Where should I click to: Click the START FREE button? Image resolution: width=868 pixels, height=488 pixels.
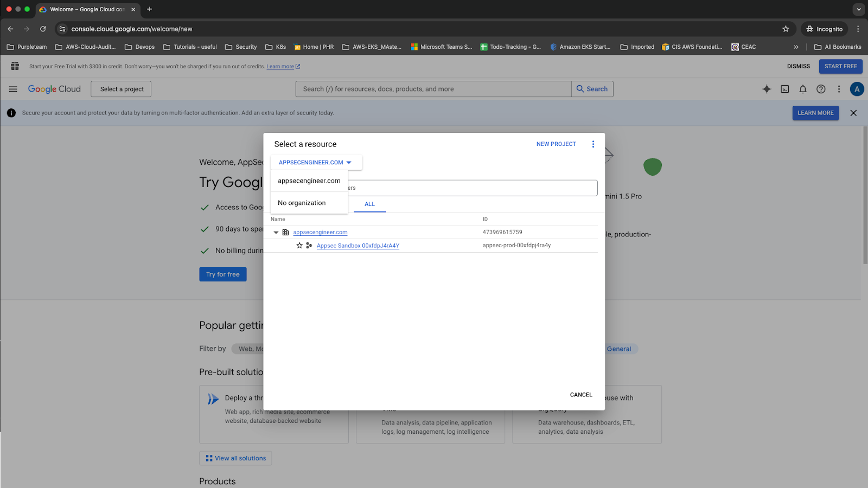click(x=840, y=66)
